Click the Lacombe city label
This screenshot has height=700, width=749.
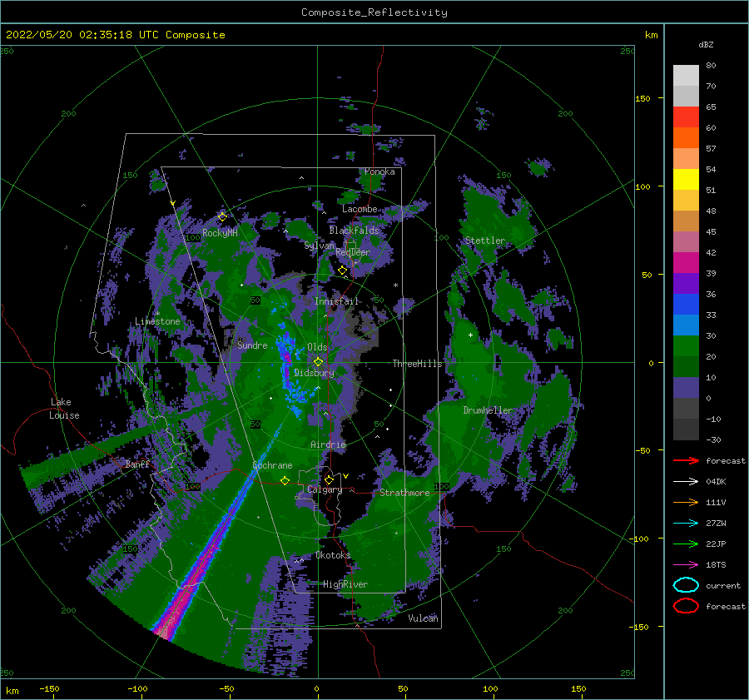[360, 209]
